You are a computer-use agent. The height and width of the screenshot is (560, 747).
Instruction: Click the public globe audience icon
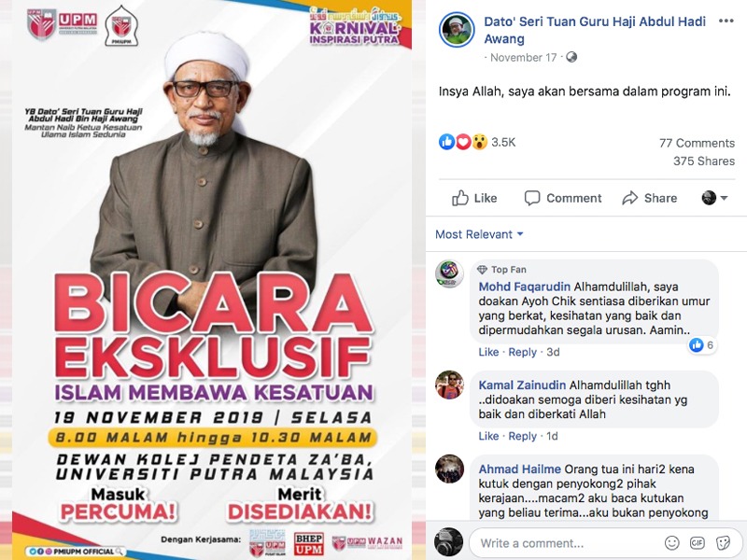tap(571, 58)
